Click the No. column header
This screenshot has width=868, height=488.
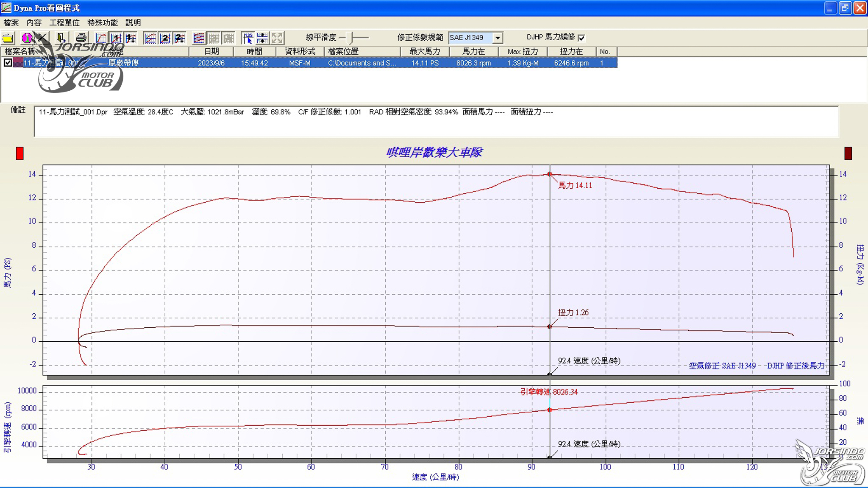coord(606,51)
